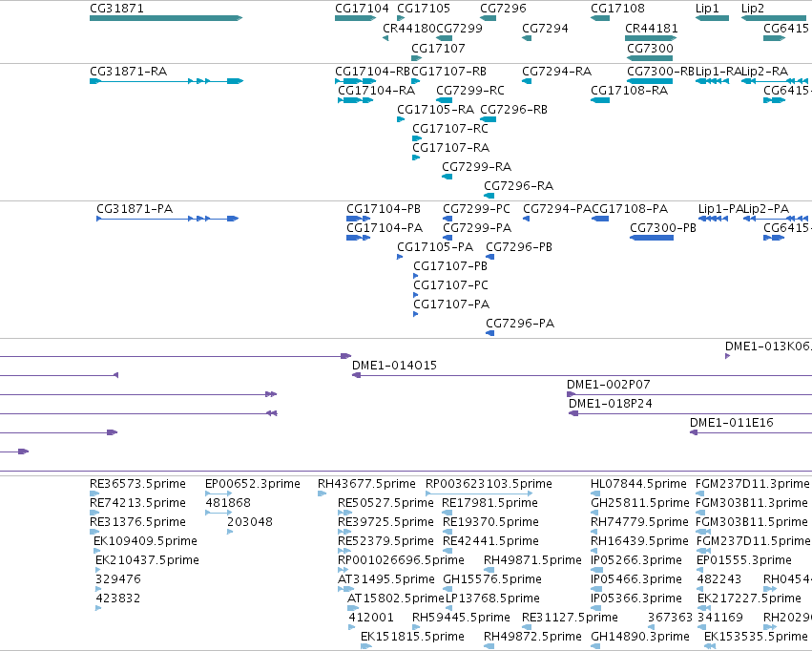
Task: Select the 'DME1-011E16' BAC label
Action: [x=731, y=423]
